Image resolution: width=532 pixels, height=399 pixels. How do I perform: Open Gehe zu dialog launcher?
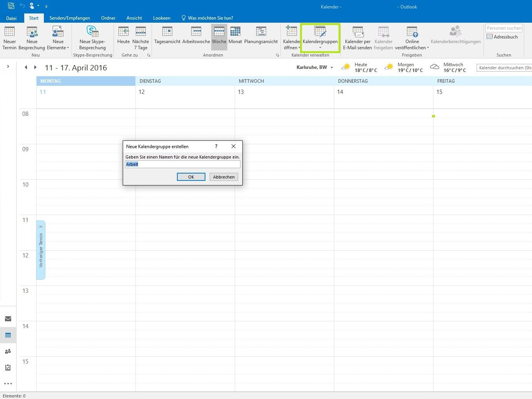pyautogui.click(x=149, y=55)
